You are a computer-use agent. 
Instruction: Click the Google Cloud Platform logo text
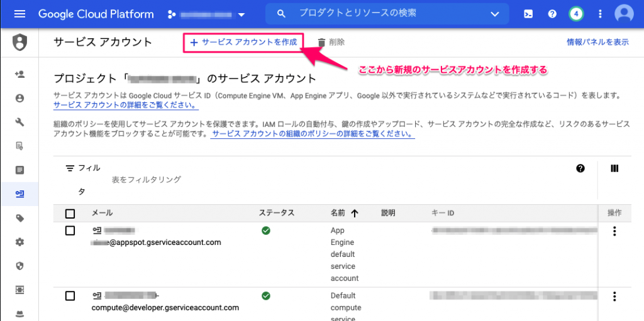96,14
